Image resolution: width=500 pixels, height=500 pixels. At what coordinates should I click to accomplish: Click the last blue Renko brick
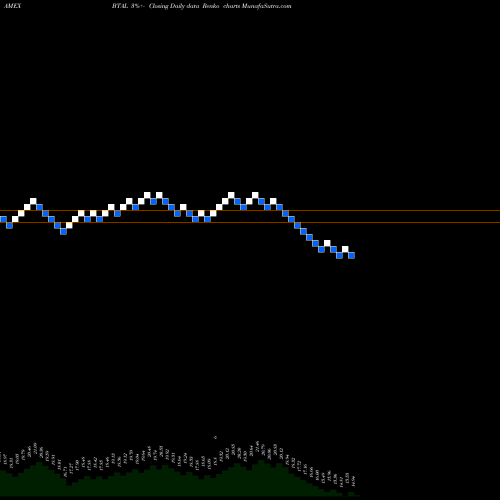tap(351, 255)
